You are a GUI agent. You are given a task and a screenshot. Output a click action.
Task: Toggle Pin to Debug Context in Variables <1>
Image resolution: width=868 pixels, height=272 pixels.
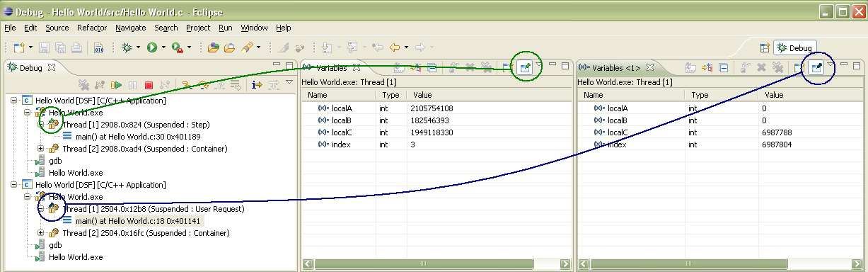(816, 68)
